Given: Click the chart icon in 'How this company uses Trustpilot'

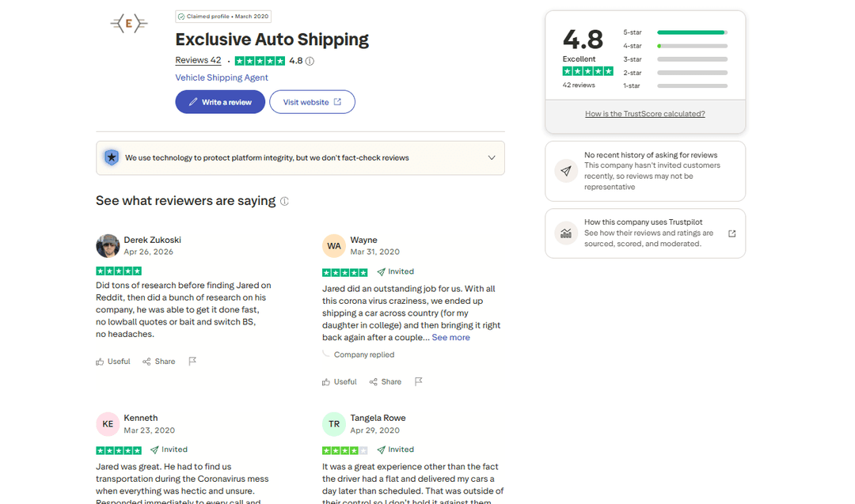Looking at the screenshot, I should 566,233.
